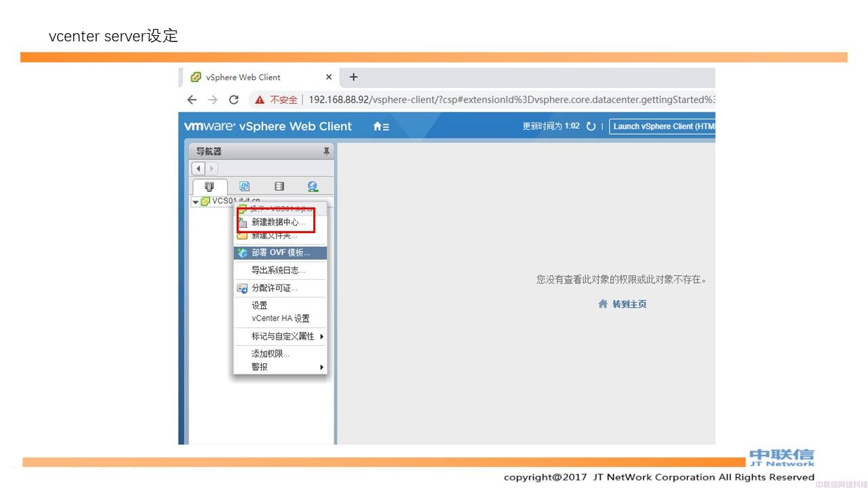Screen dimensions: 868x488
Task: Reload the page with the refresh icon
Action: click(234, 100)
